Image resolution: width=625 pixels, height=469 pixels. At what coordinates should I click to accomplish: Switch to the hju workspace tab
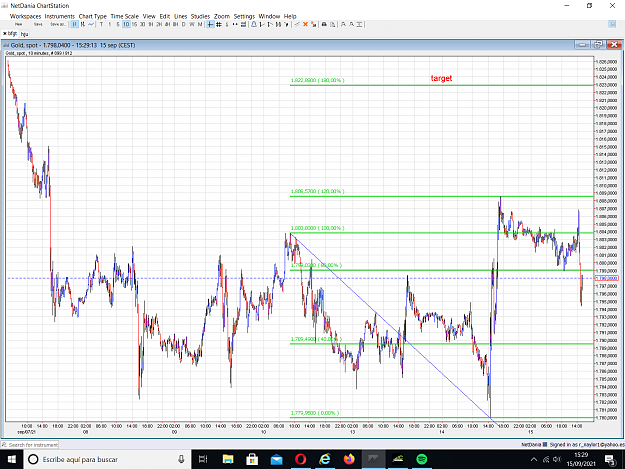click(x=24, y=34)
